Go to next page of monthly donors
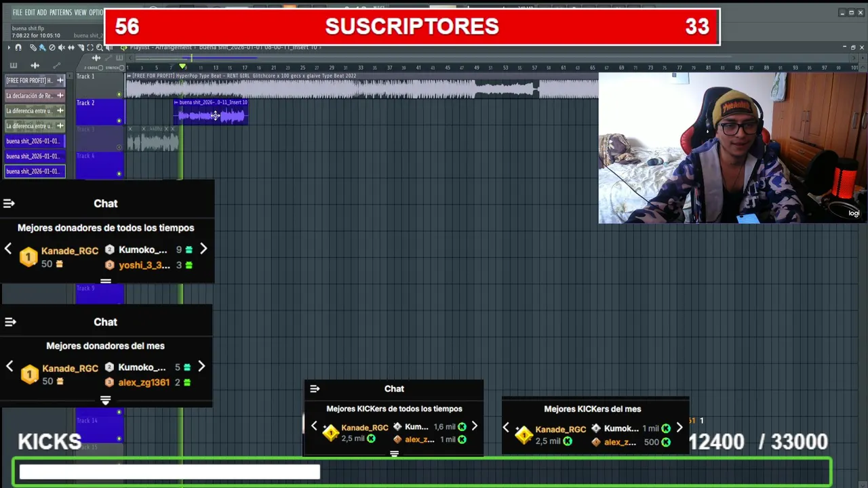The width and height of the screenshot is (868, 488). click(x=201, y=367)
